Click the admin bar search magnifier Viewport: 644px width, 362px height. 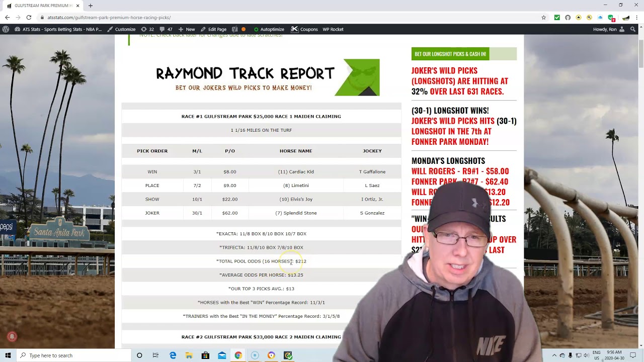point(633,29)
